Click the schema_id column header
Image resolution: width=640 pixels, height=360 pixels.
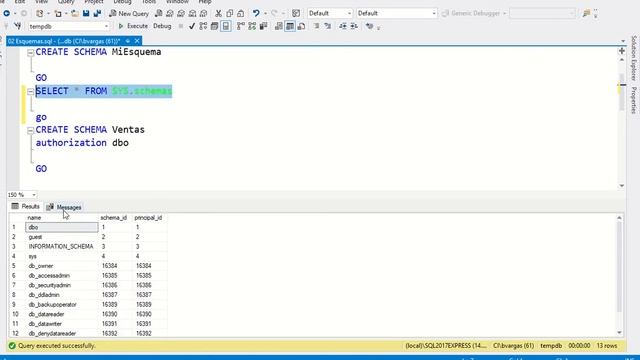click(x=114, y=218)
